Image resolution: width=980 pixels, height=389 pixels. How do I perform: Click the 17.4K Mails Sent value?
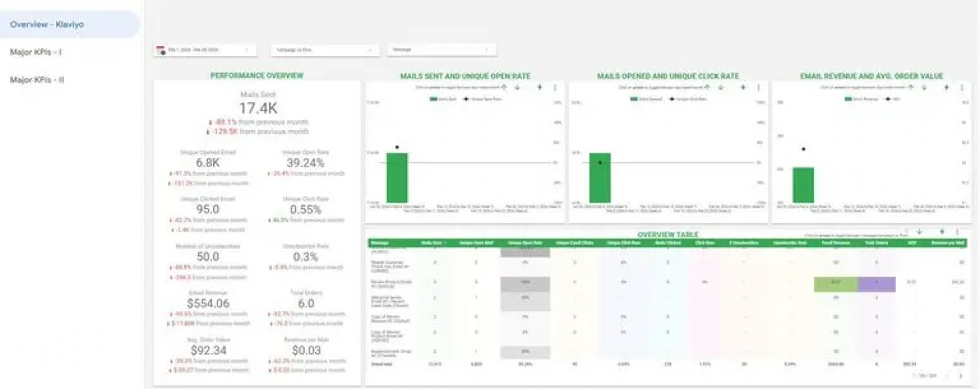[258, 109]
